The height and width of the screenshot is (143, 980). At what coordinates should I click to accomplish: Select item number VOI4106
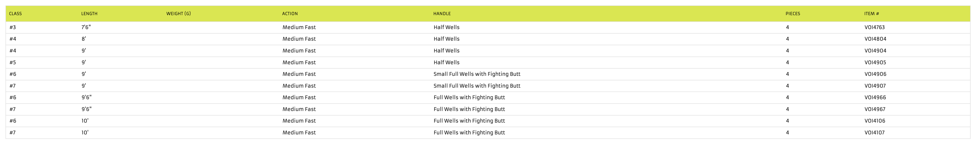click(875, 121)
